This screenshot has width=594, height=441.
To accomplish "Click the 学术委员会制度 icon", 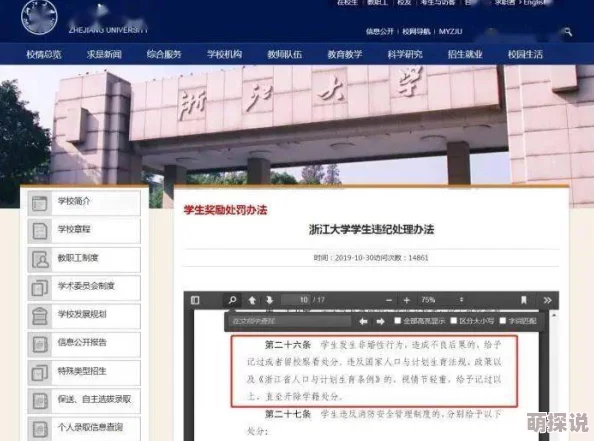I will click(x=40, y=288).
